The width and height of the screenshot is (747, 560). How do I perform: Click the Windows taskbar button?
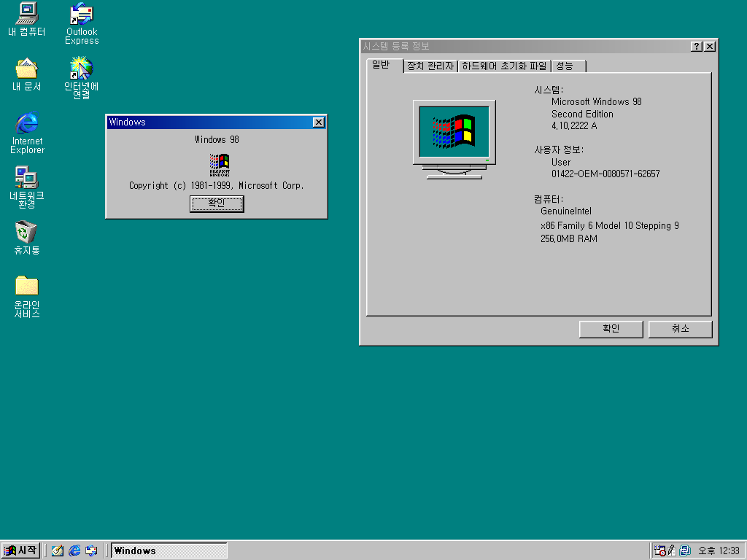point(169,551)
